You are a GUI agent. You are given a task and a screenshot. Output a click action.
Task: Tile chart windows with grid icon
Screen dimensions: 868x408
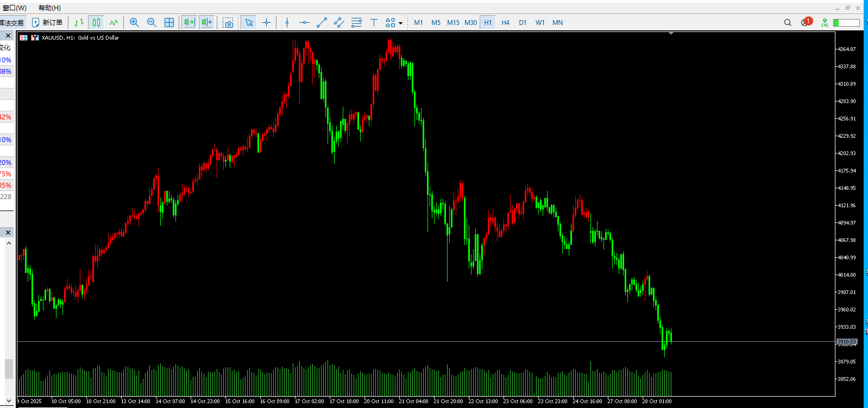coord(169,22)
